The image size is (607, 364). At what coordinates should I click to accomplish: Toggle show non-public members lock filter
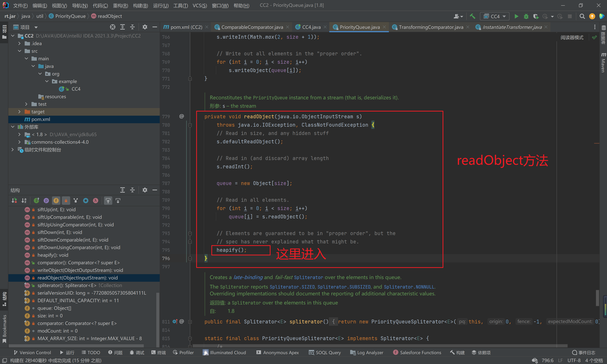(66, 201)
